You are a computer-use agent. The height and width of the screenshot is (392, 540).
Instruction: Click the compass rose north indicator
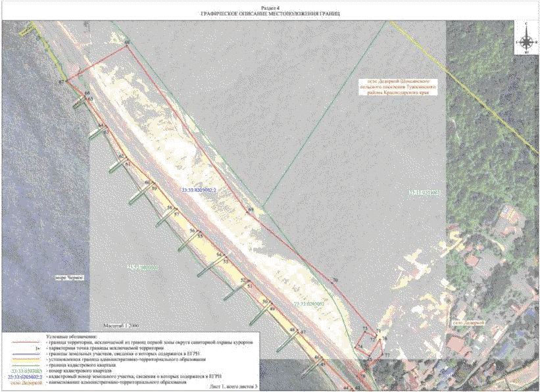[x=526, y=39]
